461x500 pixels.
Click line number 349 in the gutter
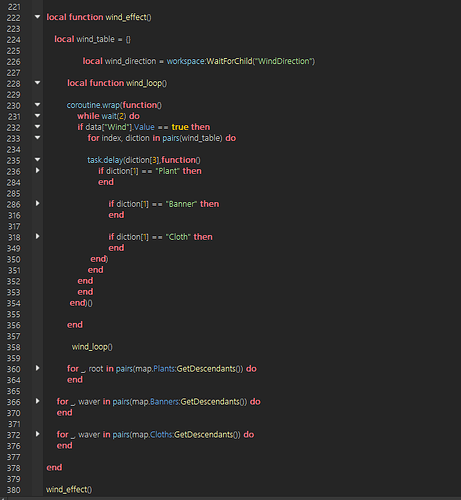[14, 249]
